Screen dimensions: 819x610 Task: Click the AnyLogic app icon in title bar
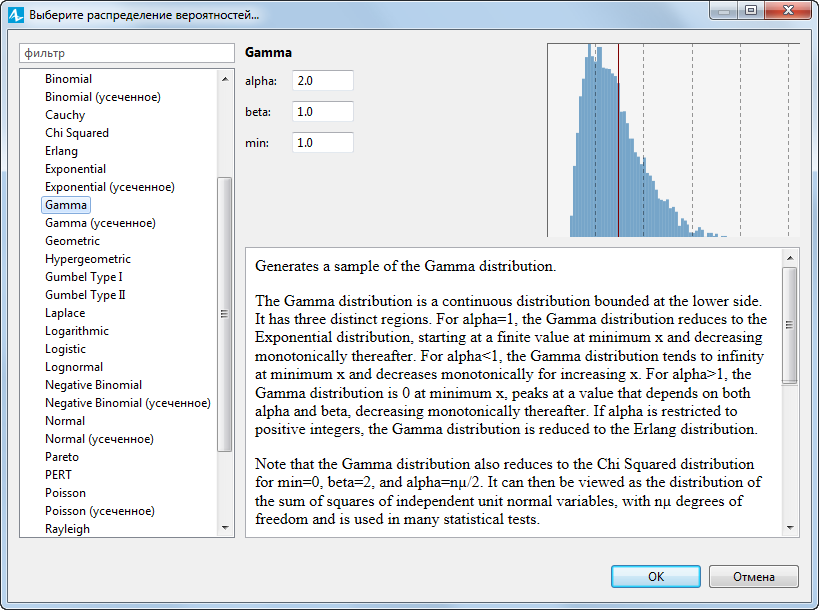tap(15, 15)
